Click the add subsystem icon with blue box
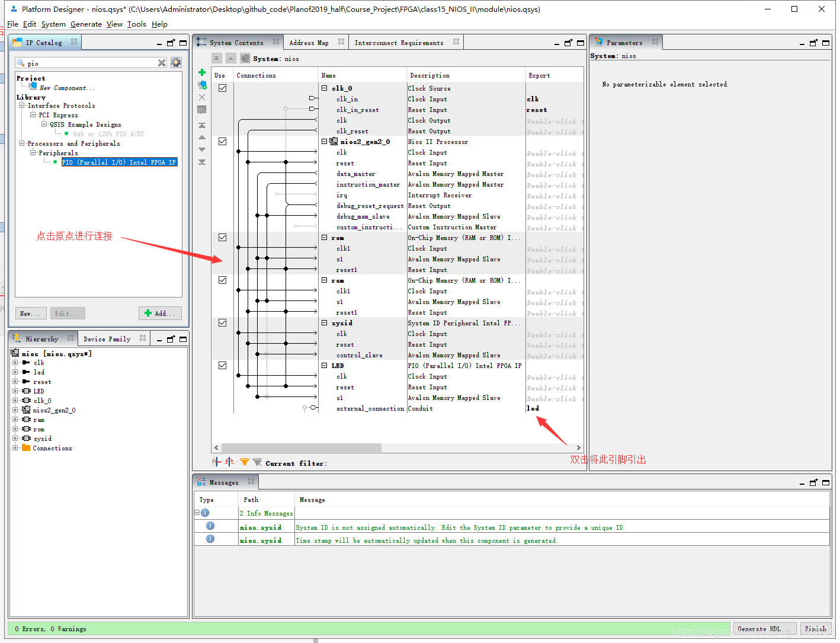Viewport: 840px width, 643px height. point(202,85)
